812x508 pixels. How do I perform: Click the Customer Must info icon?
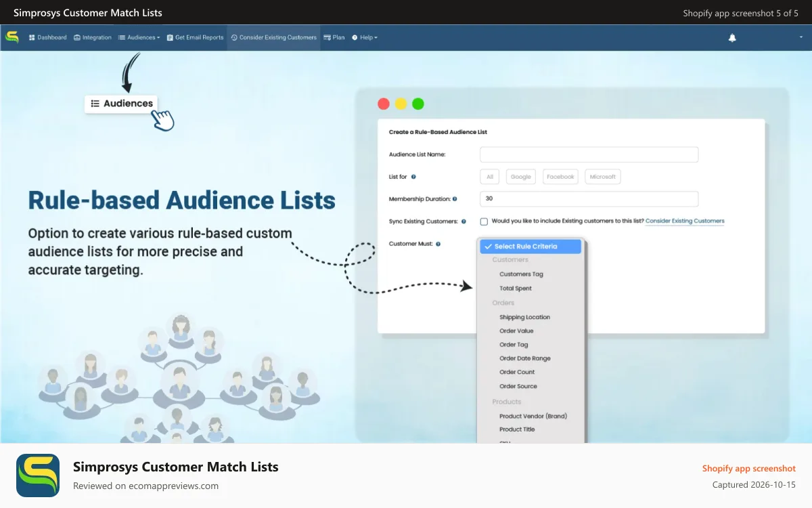coord(438,244)
